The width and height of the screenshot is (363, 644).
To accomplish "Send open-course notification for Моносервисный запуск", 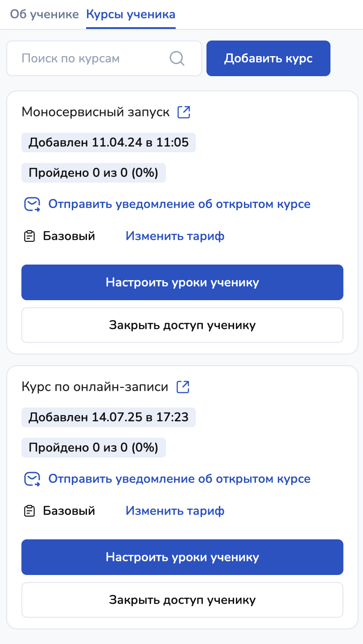I will (x=179, y=204).
